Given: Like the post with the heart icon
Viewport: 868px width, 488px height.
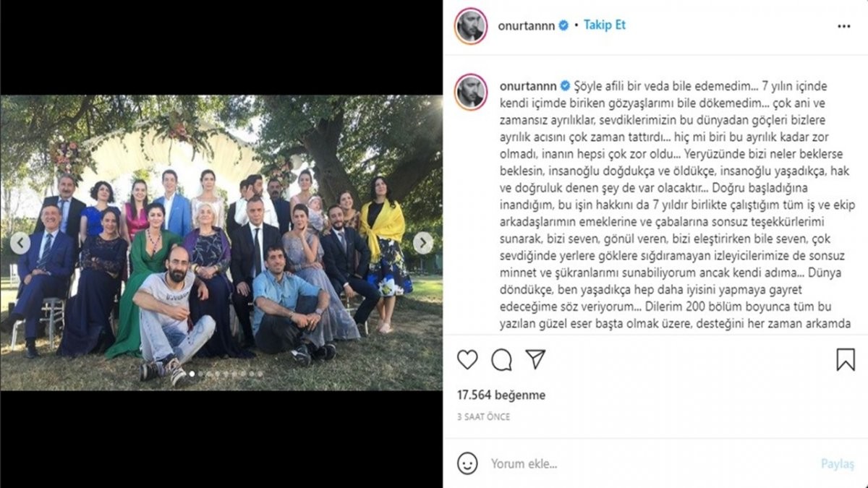Looking at the screenshot, I should [x=468, y=359].
